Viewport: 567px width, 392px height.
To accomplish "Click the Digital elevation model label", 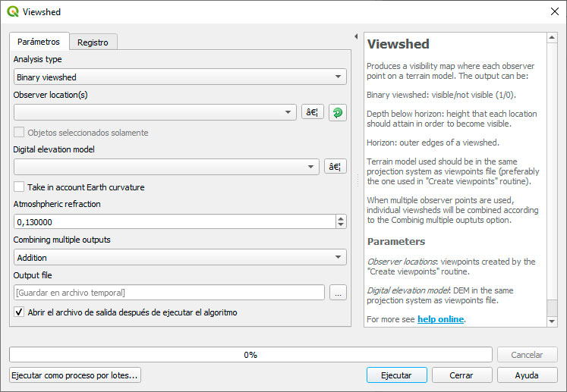I will coord(54,149).
